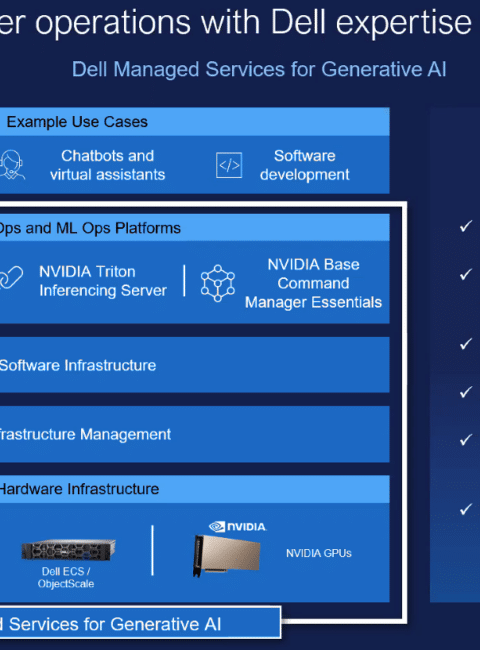Click the headset chatbot assistant icon
This screenshot has width=480, height=650.
(x=12, y=165)
